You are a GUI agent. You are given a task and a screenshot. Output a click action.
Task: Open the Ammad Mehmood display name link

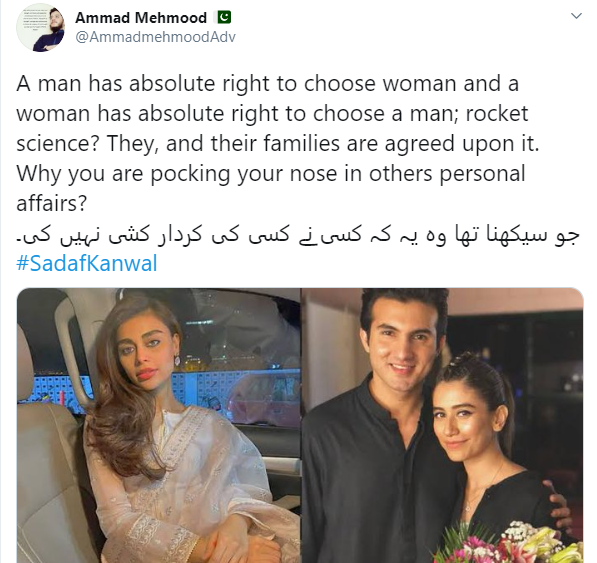click(x=141, y=18)
